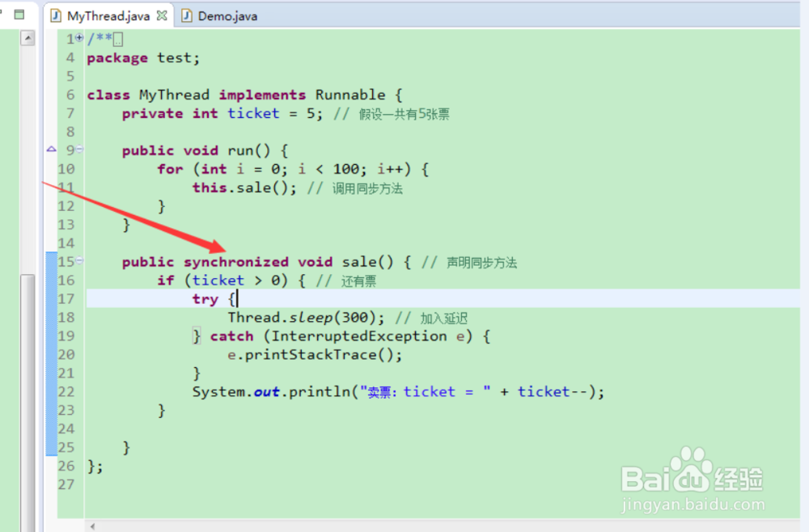Click 'Thread.sleep(300);' on line 18
The width and height of the screenshot is (809, 532).
[x=307, y=318]
